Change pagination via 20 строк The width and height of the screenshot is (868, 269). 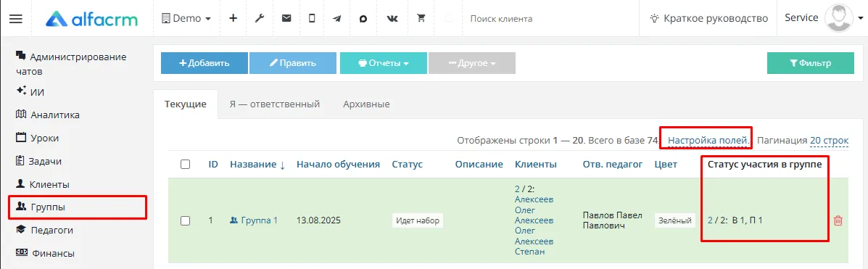[x=829, y=141]
